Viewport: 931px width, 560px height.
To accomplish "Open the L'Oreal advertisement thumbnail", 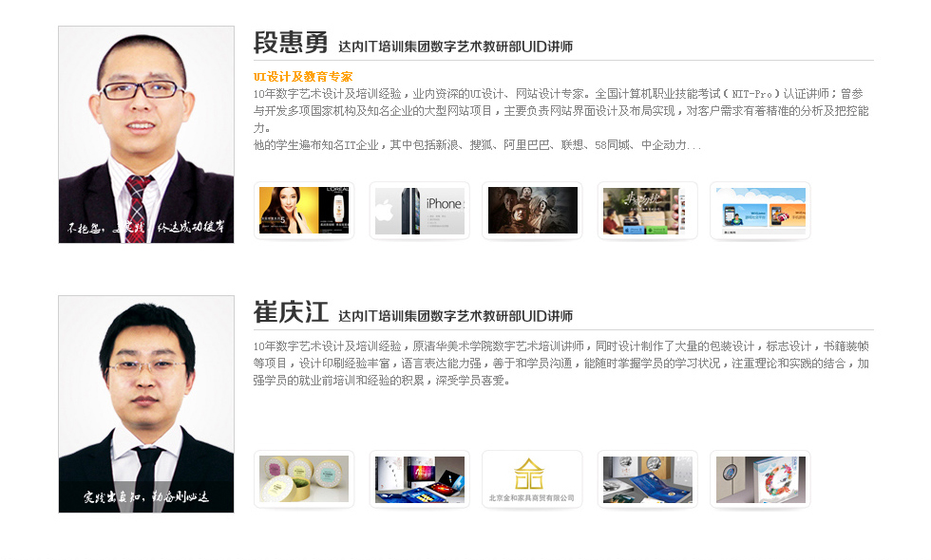I will [304, 211].
